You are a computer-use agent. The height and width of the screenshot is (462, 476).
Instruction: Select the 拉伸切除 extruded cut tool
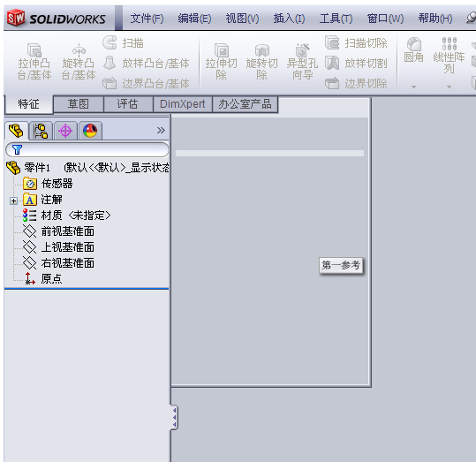[x=222, y=62]
